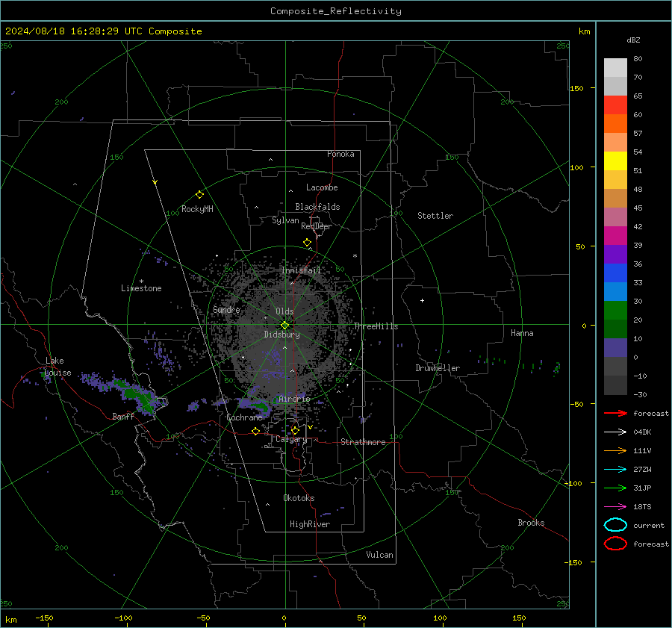Click the Strathmore town label
This screenshot has height=628, width=672.
[x=363, y=442]
